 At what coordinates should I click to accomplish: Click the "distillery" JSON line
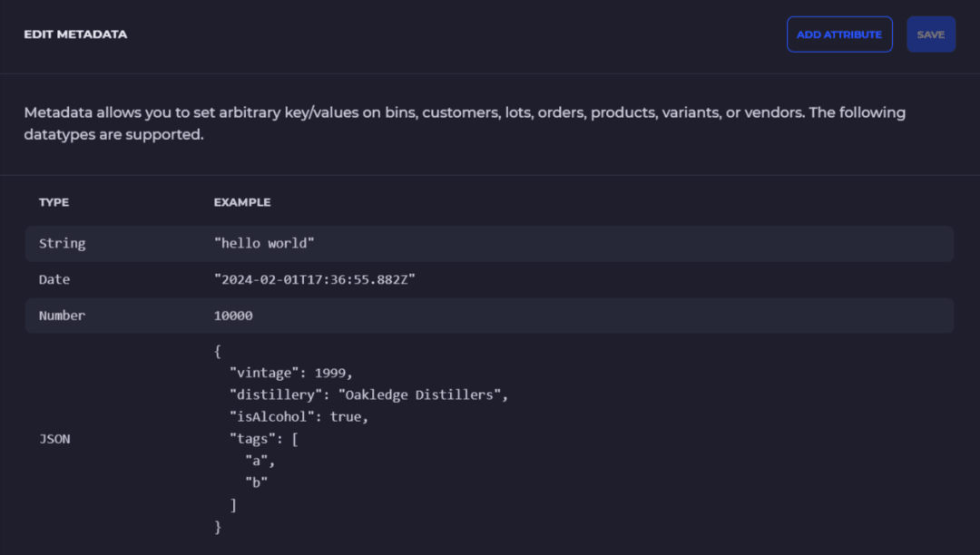pos(368,394)
